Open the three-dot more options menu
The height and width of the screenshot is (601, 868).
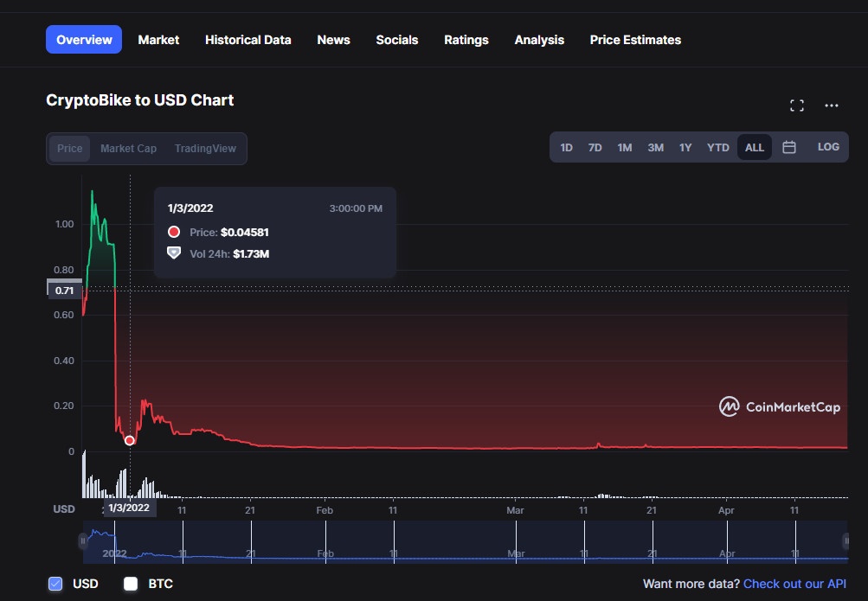pyautogui.click(x=832, y=105)
